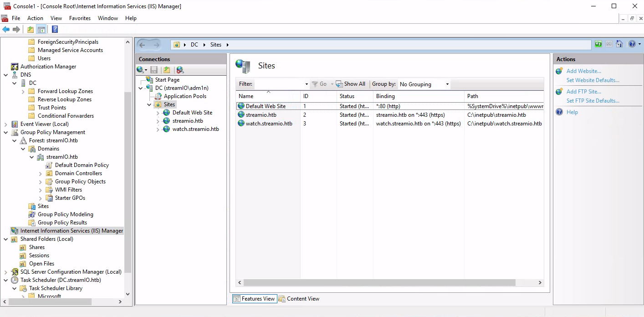Open the File menu
The image size is (644, 317).
tap(16, 18)
